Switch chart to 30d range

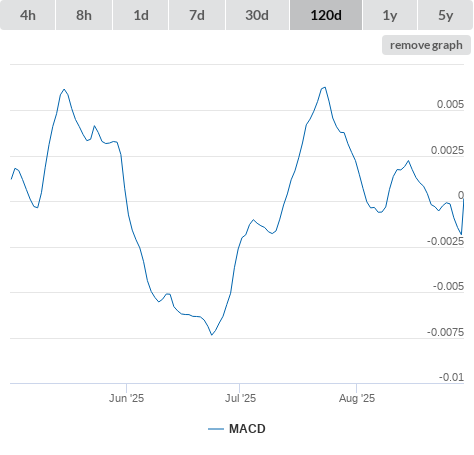(x=257, y=15)
